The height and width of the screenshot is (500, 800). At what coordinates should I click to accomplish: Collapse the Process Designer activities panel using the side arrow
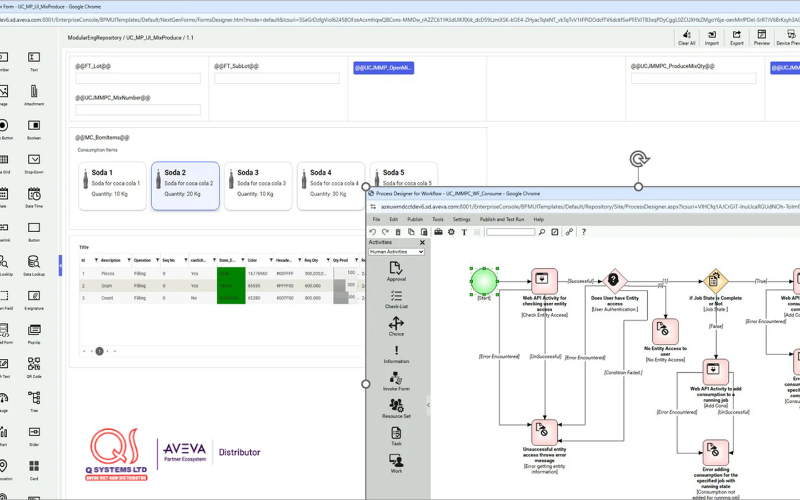point(428,405)
